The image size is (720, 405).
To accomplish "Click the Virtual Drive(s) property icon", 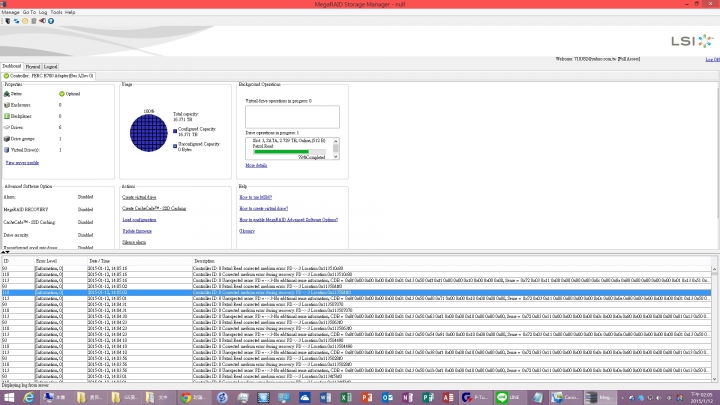I will pos(6,150).
